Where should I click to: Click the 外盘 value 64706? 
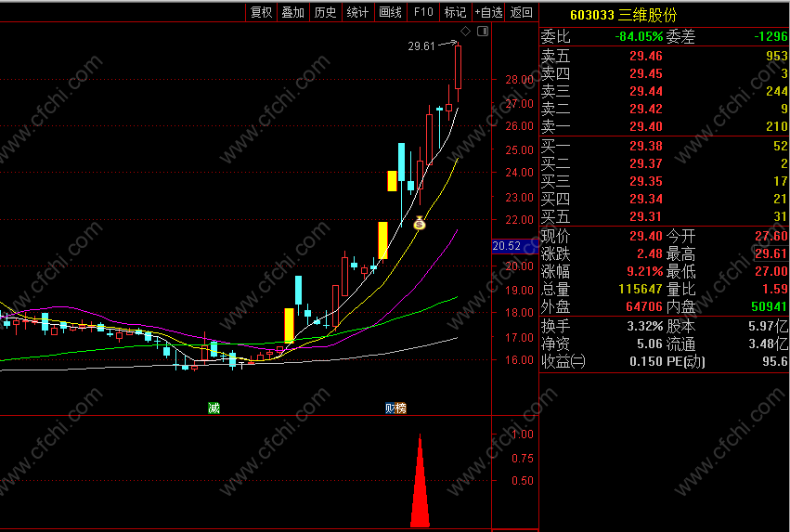[x=644, y=306]
